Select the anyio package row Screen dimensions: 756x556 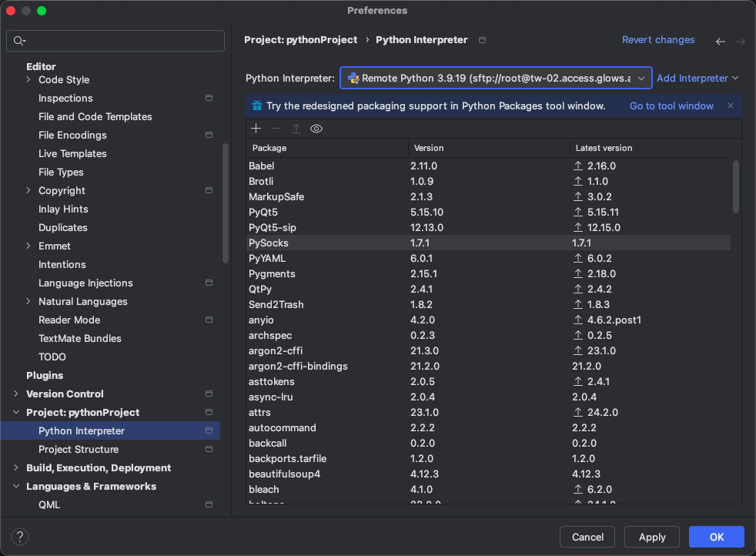(x=488, y=320)
